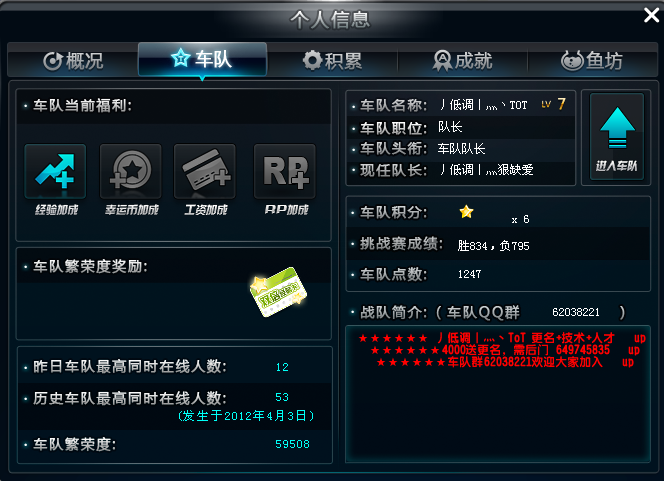
Task: Switch to the 积累 accumulation tab
Action: (332, 61)
